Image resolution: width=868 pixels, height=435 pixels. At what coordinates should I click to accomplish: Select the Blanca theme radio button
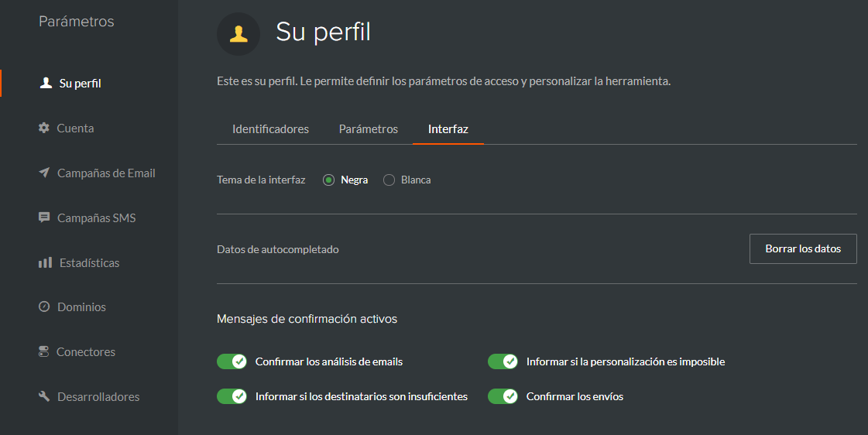(x=389, y=180)
